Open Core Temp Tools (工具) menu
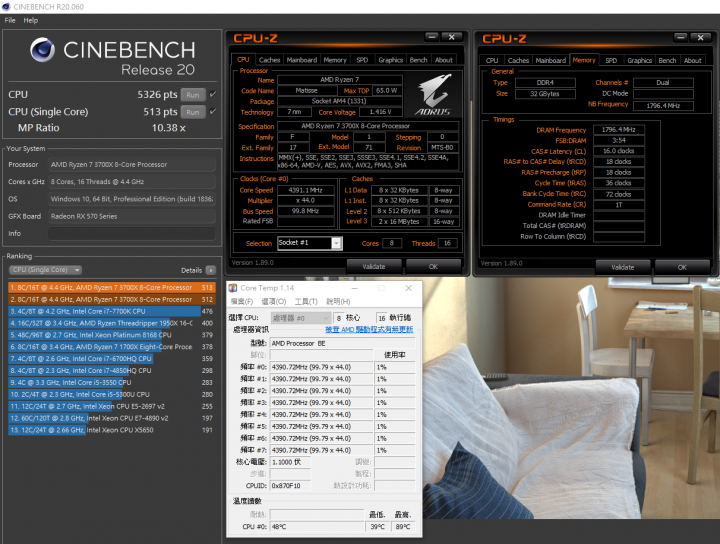The width and height of the screenshot is (720, 544). tap(306, 301)
